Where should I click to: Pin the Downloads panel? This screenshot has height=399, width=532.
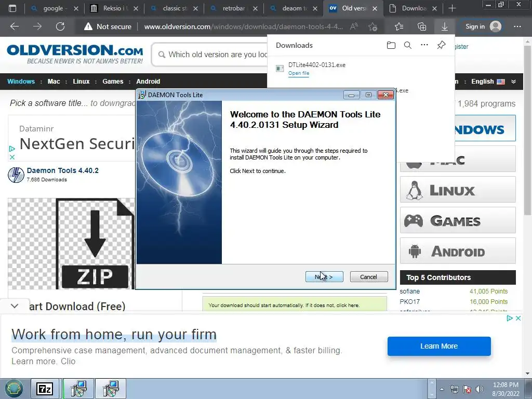(x=441, y=45)
